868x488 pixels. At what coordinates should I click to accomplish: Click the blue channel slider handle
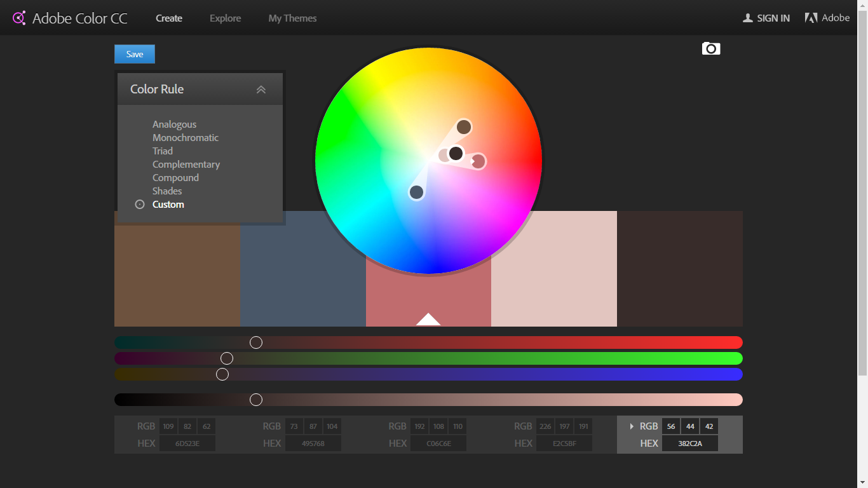(222, 374)
